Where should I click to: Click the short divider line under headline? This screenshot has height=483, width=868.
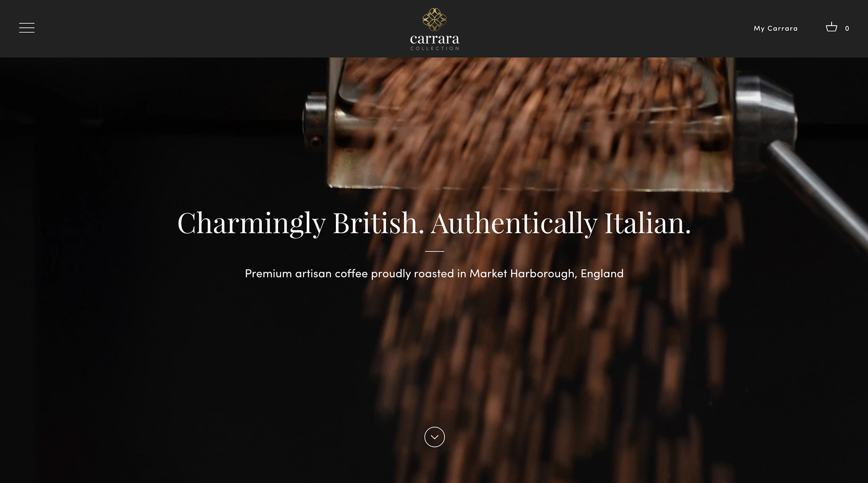tap(434, 251)
